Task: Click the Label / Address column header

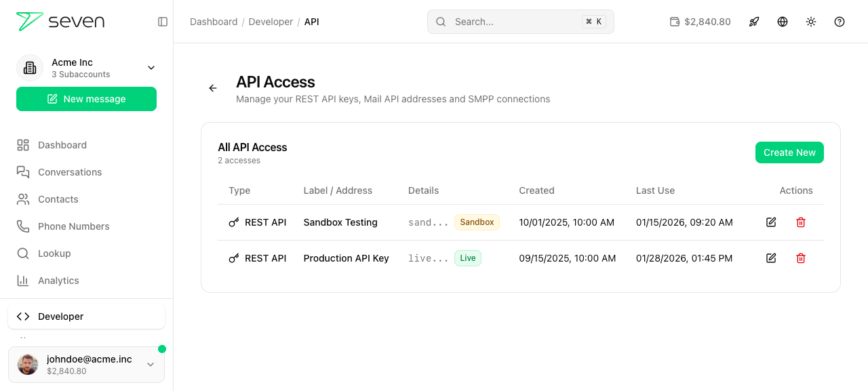Action: coord(338,190)
